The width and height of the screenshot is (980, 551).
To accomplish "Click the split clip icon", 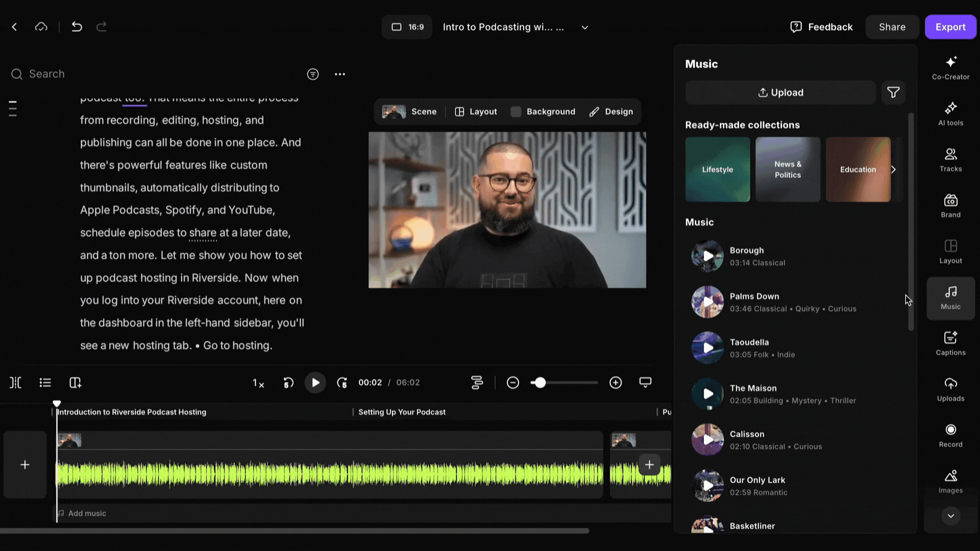I will click(x=15, y=383).
